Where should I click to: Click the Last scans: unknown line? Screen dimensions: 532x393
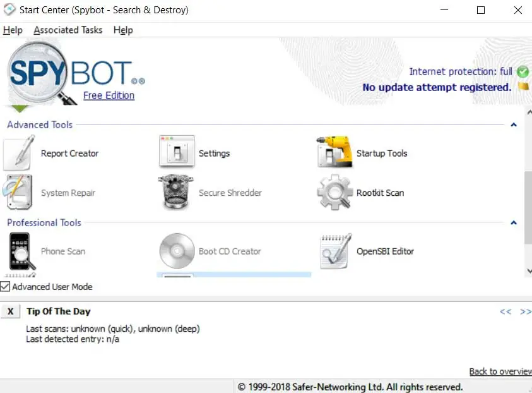tap(112, 329)
